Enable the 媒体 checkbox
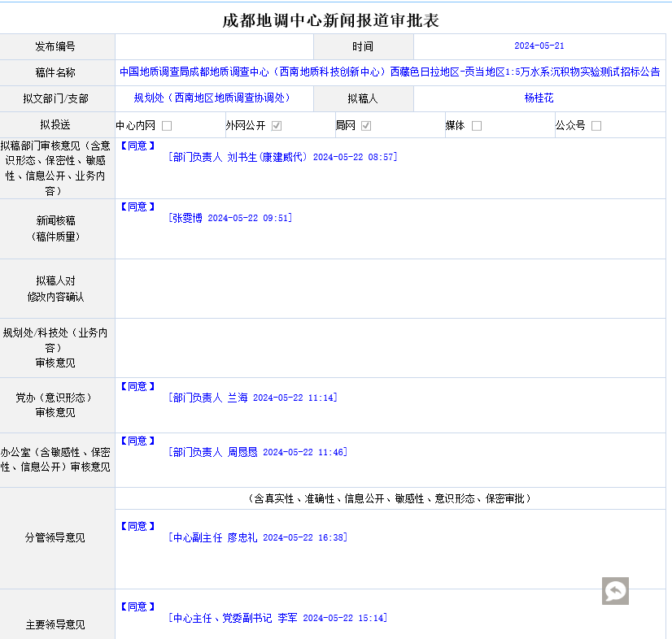 477,126
